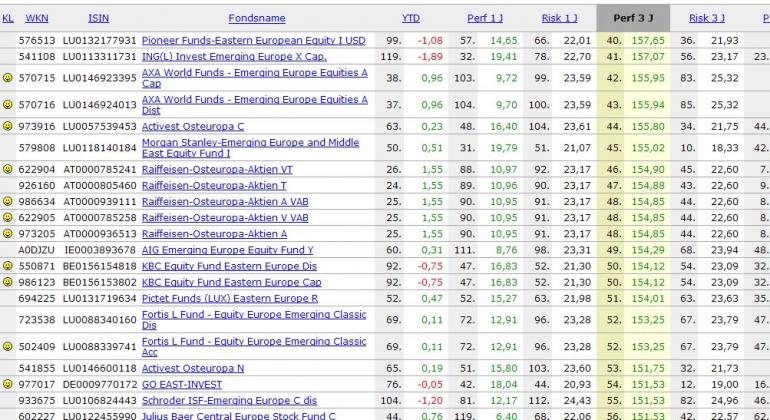The image size is (770, 420).
Task: Open KBC Equity Fund Eastern Europe Dis
Action: pyautogui.click(x=229, y=266)
